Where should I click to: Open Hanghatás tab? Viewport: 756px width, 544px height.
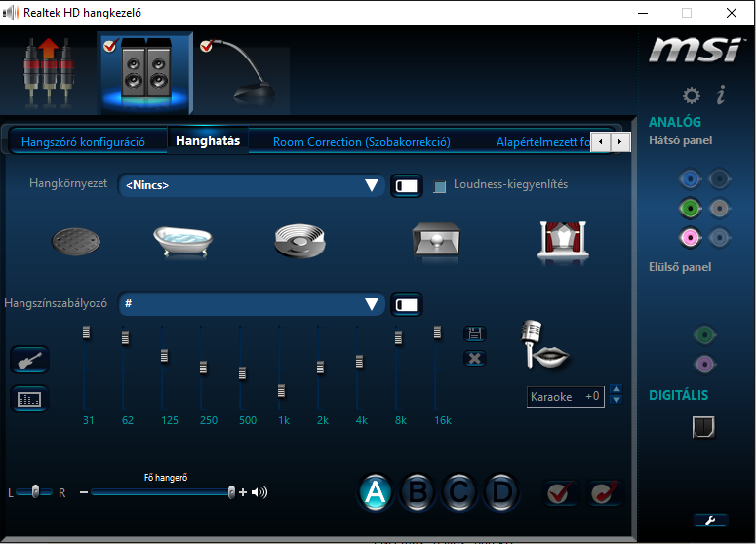[208, 140]
